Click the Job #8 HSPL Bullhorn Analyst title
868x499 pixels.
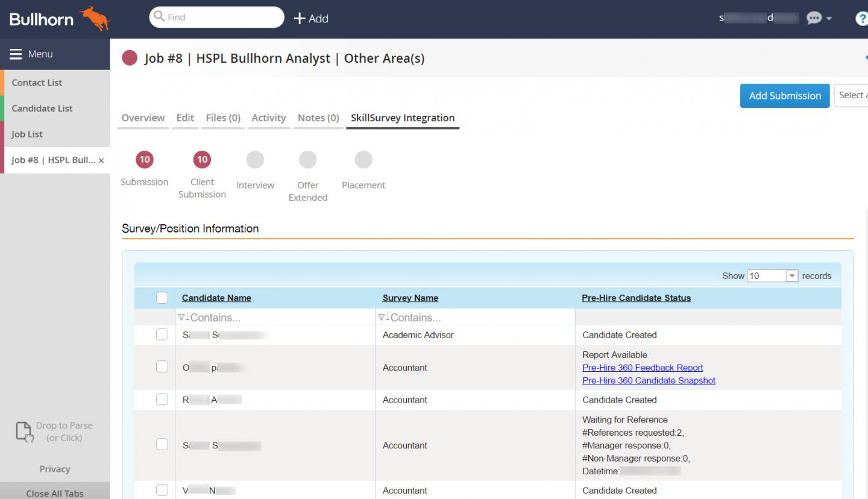coord(285,58)
